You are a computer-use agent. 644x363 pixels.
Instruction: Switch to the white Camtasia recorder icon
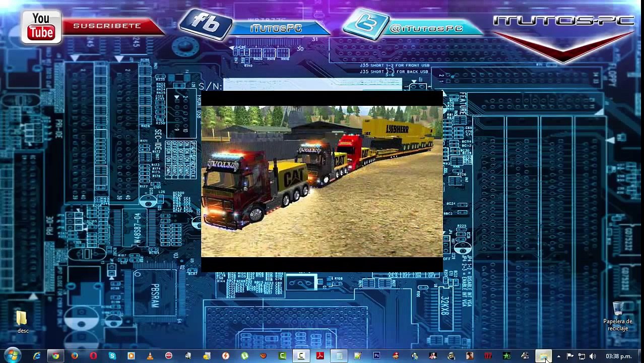pos(301,356)
